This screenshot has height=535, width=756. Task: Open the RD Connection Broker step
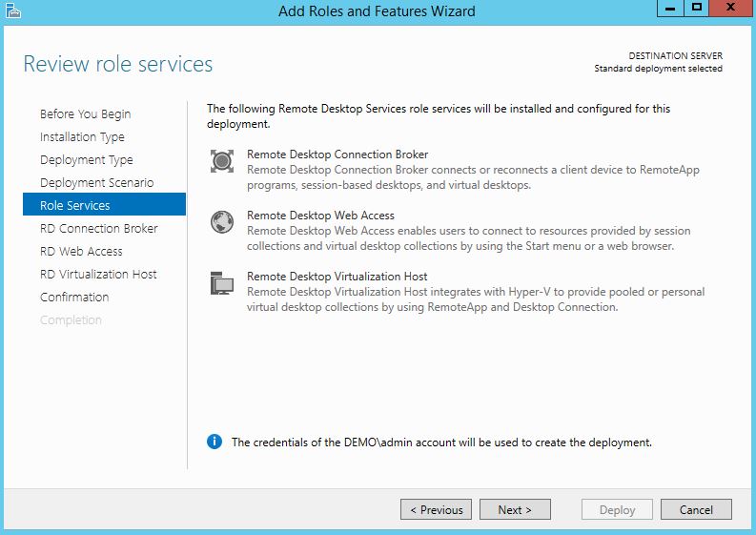(99, 229)
